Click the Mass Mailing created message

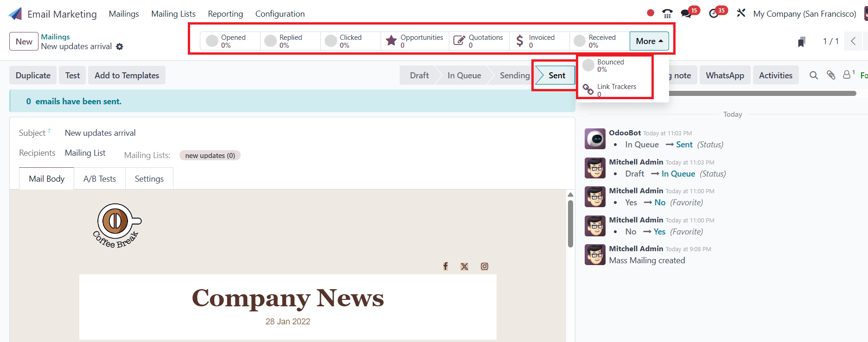click(647, 260)
